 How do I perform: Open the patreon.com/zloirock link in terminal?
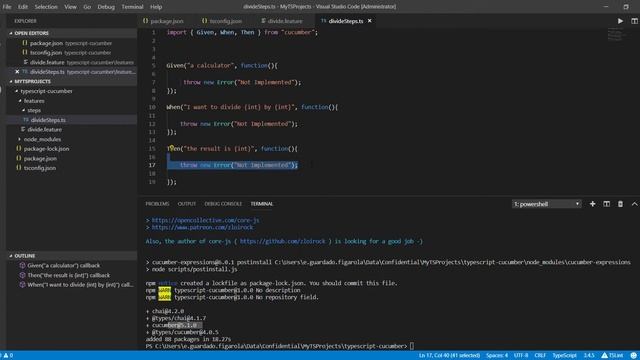[202, 227]
